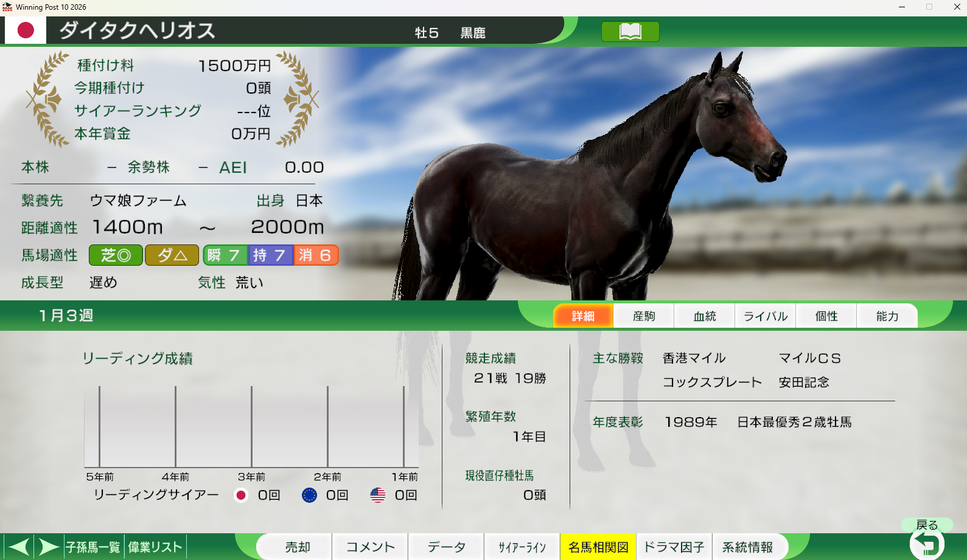Click the 持 7 stat badge

tap(270, 255)
